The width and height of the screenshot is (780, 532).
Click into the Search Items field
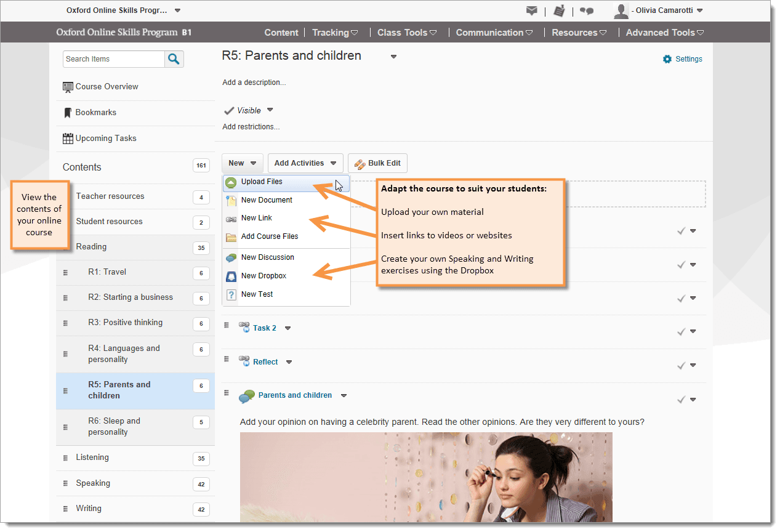[x=113, y=59]
